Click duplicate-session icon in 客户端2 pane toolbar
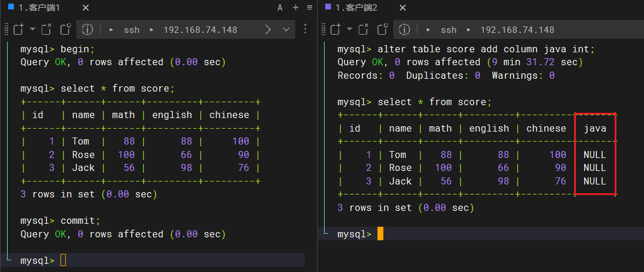Image resolution: width=644 pixels, height=272 pixels. click(x=383, y=29)
